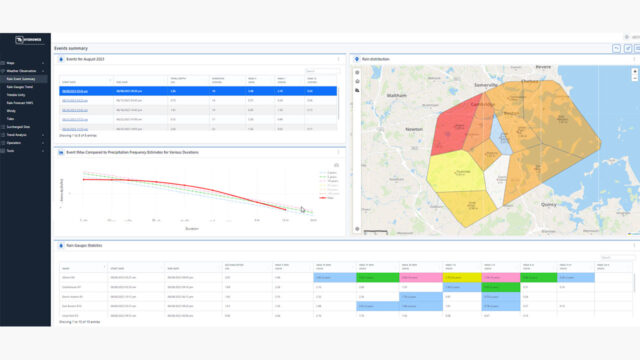Click the first green cell in the first gauge row
Image resolution: width=640 pixels, height=360 pixels.
click(x=378, y=278)
